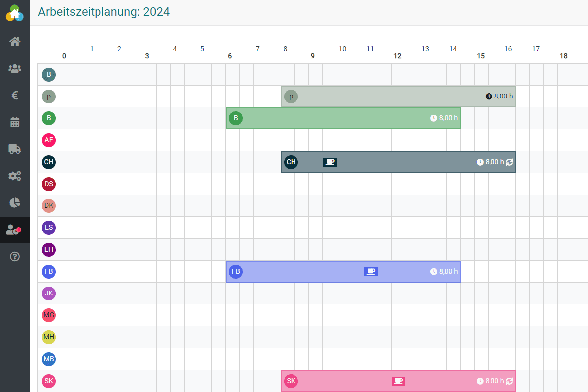The height and width of the screenshot is (392, 588).
Task: Click the hour 9 timeline header
Action: coord(313,56)
